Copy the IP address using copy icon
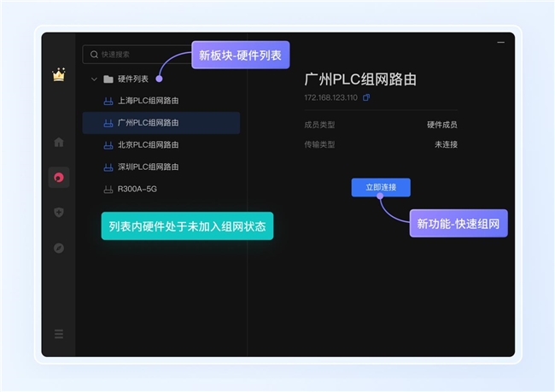 (366, 98)
